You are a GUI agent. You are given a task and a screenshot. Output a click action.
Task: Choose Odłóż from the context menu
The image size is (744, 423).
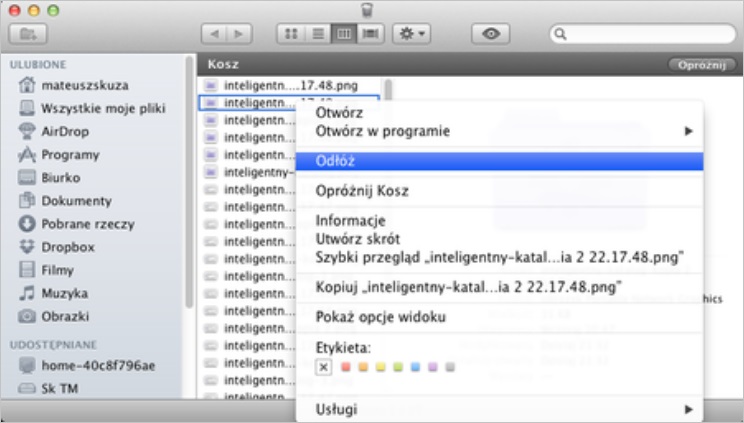click(x=335, y=160)
